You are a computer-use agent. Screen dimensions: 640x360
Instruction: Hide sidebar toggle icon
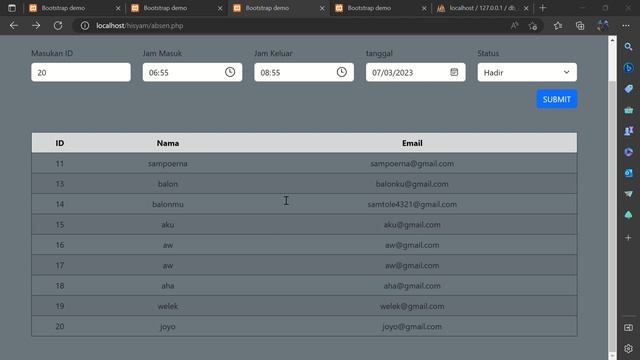[x=629, y=328]
